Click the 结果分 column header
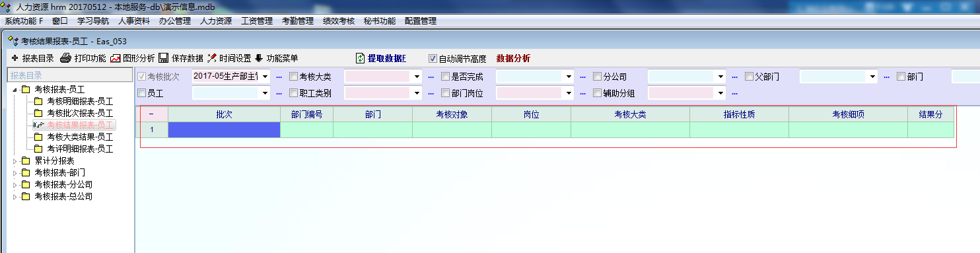Image resolution: width=980 pixels, height=253 pixels. coord(930,114)
